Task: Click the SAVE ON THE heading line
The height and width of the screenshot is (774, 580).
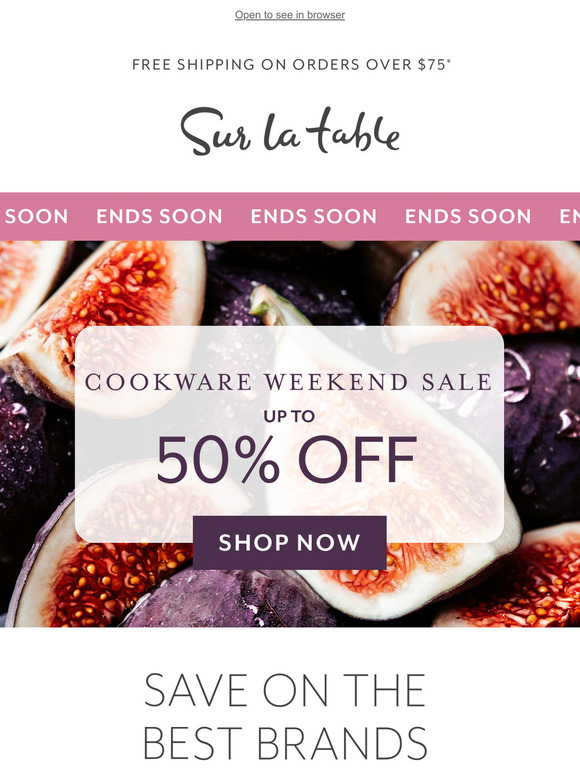Action: 285,690
